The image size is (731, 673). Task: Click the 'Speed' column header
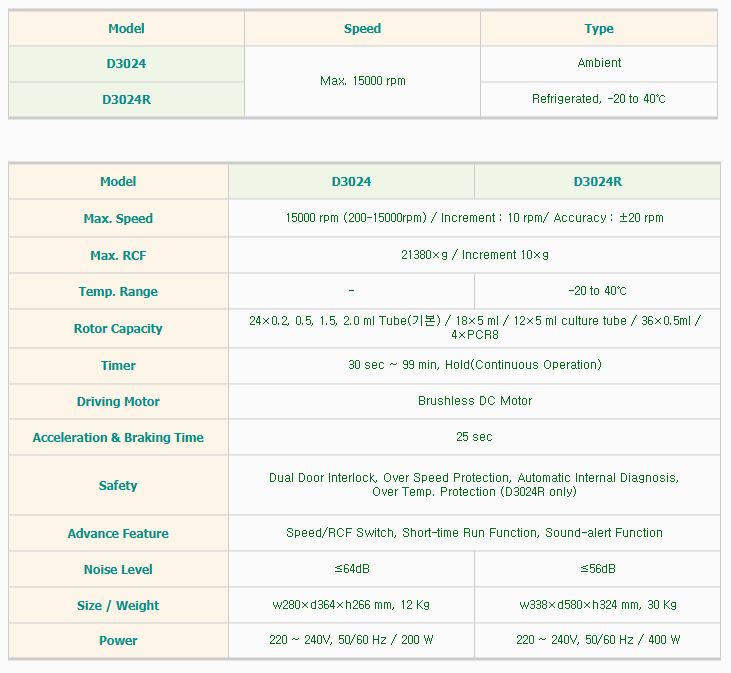click(x=362, y=29)
